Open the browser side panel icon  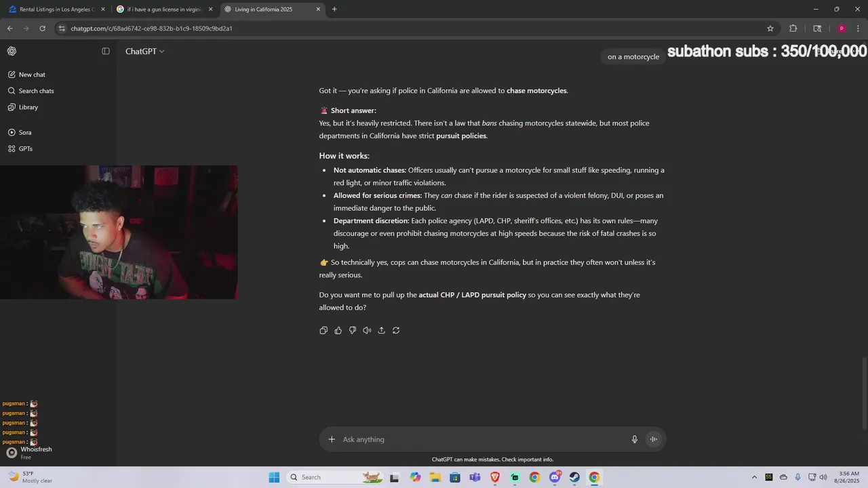(x=817, y=28)
